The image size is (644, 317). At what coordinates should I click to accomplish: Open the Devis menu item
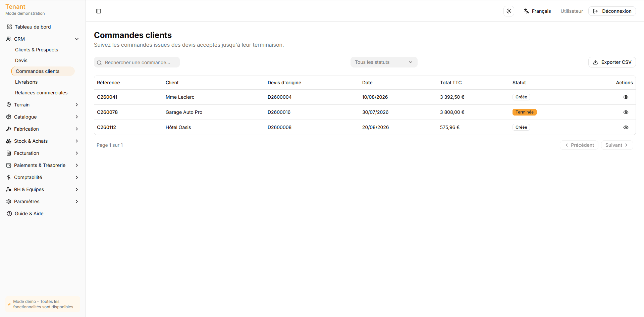pos(21,60)
